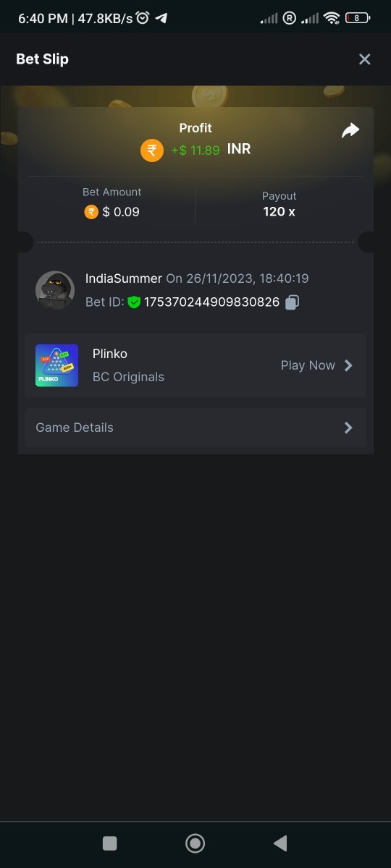Viewport: 391px width, 868px height.
Task: Tap the rupee icon next to Bet Amount
Action: point(91,212)
